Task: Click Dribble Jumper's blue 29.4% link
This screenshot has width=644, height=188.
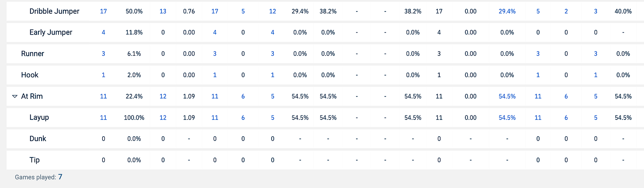Action: [x=507, y=12]
